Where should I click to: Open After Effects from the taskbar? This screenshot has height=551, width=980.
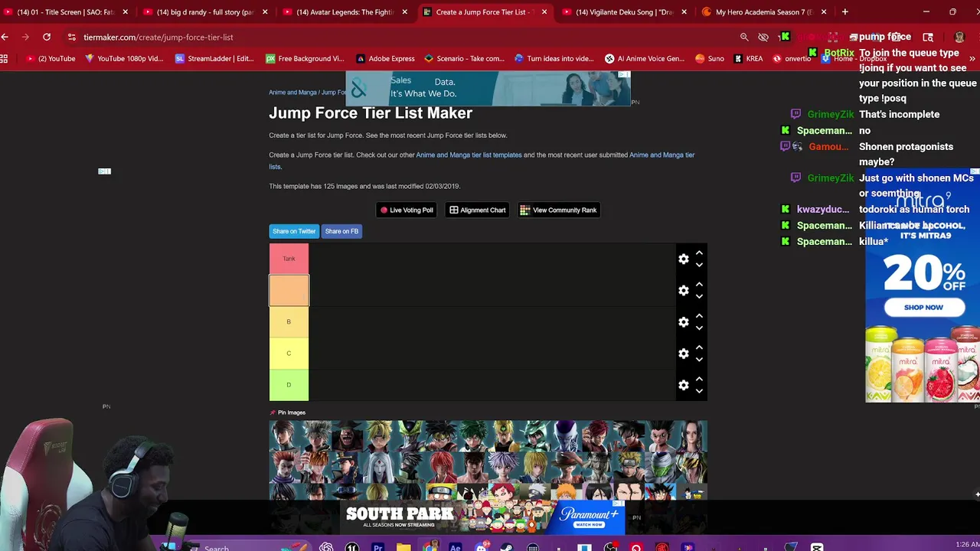coord(456,547)
